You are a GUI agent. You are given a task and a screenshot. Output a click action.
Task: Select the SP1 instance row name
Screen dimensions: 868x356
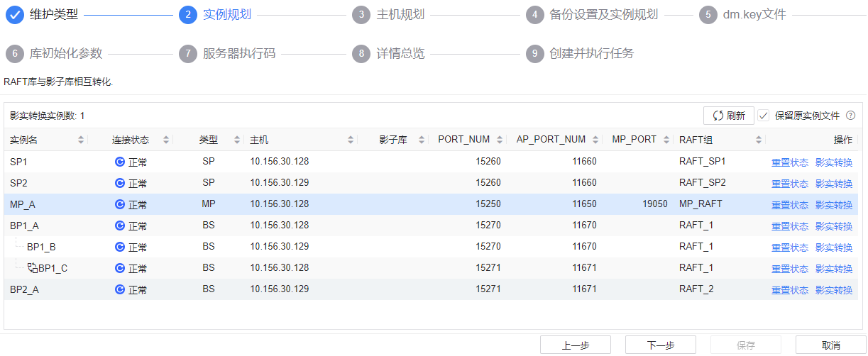(18, 162)
